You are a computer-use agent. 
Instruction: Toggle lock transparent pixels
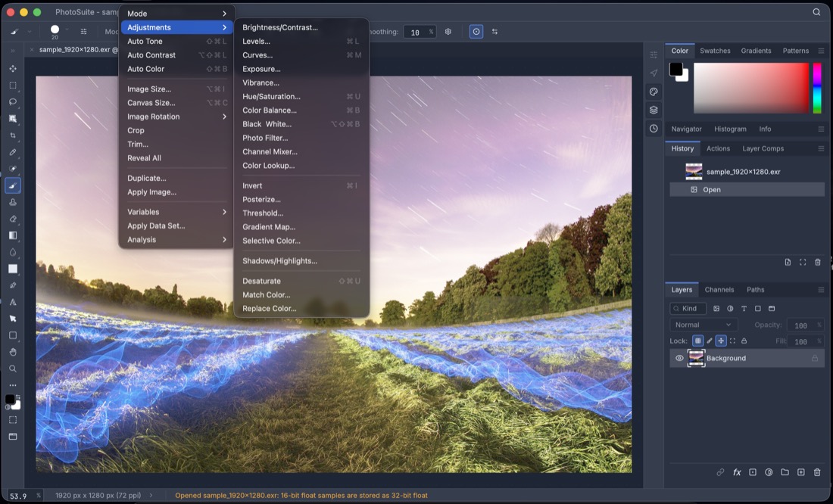698,341
